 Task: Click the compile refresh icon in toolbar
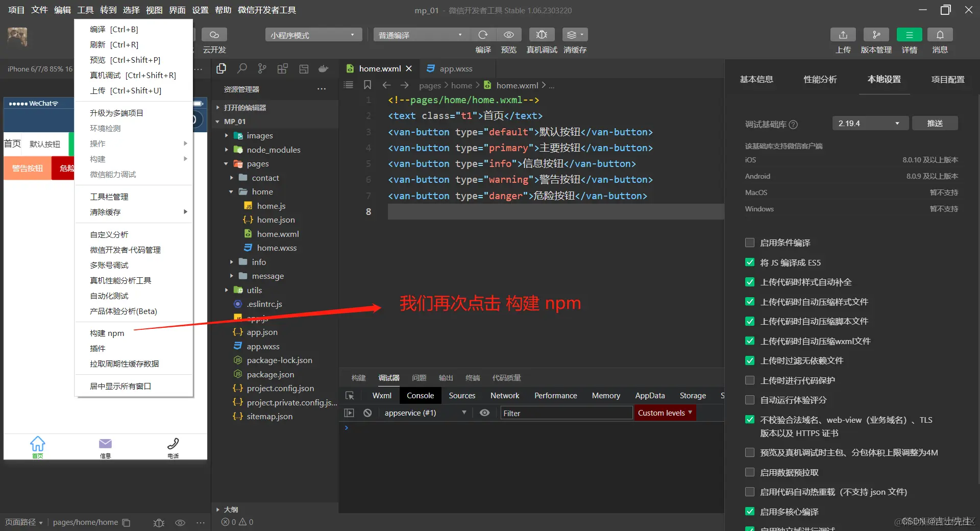click(x=483, y=35)
